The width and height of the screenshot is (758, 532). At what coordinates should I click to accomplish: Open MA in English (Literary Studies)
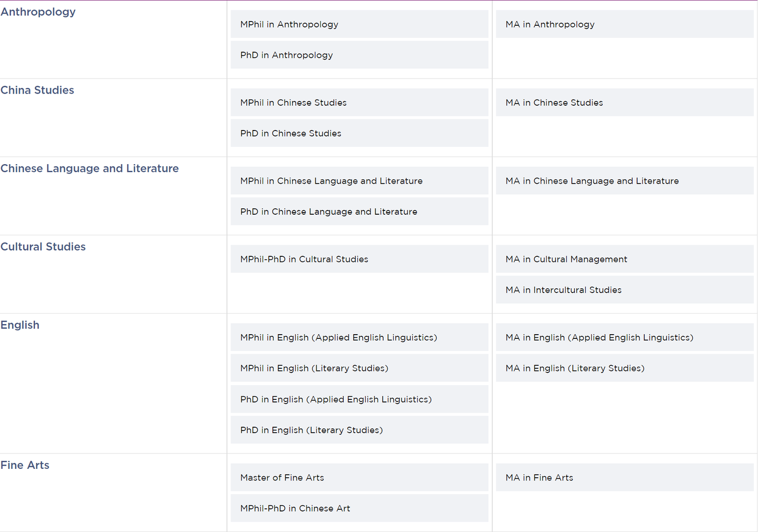[x=625, y=368]
